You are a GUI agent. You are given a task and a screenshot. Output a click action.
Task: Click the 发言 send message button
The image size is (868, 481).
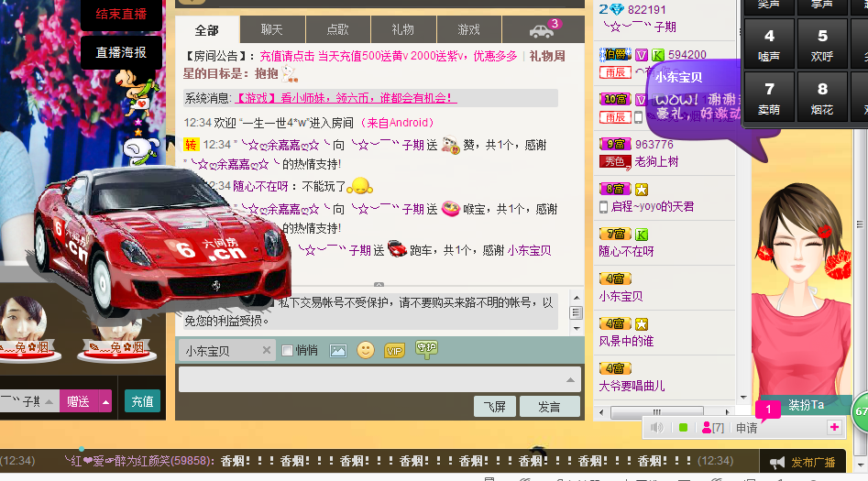(x=550, y=407)
